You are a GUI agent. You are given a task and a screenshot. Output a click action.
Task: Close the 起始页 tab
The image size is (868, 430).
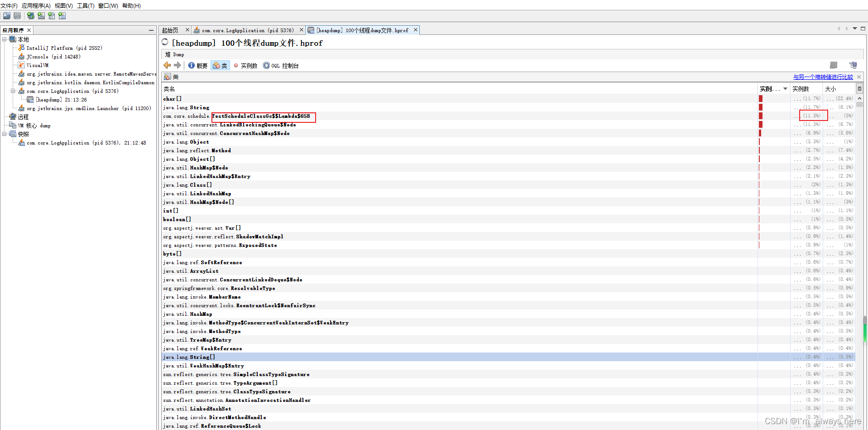(x=187, y=30)
